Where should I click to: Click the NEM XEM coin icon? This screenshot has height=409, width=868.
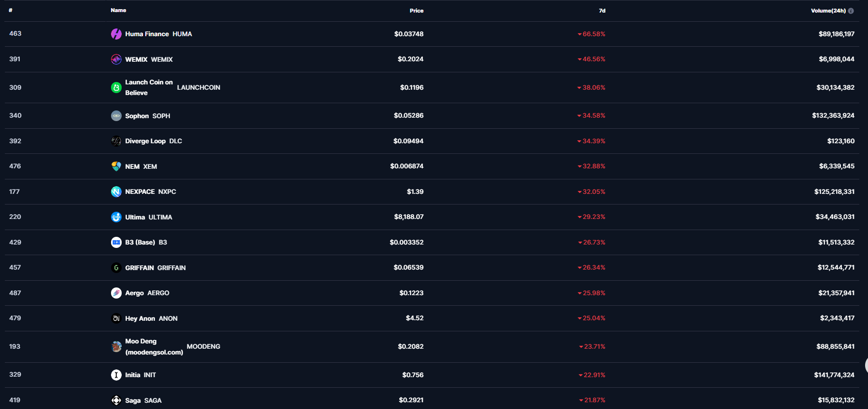116,166
